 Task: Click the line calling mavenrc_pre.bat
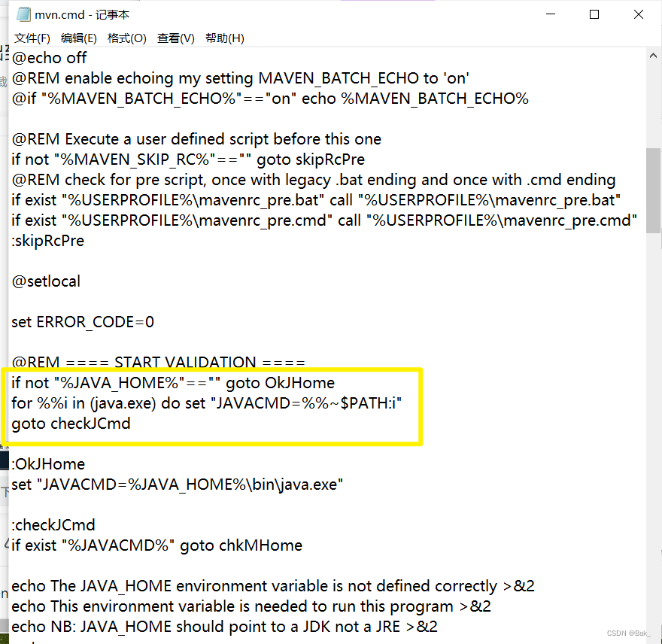pos(316,200)
